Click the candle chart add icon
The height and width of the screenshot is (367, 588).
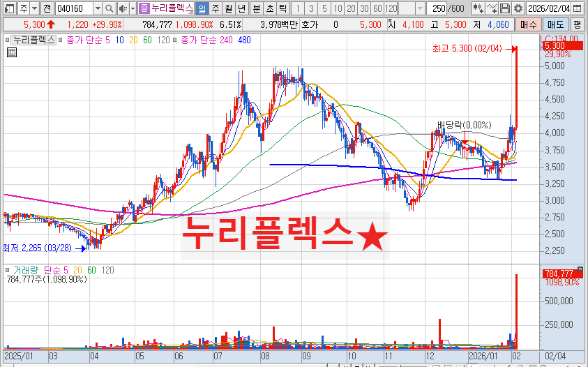[x=478, y=8]
